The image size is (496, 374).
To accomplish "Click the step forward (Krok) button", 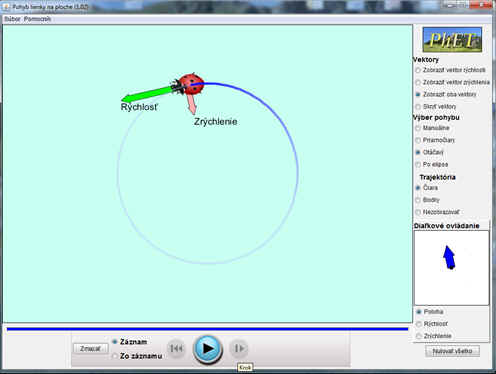I will (x=239, y=348).
